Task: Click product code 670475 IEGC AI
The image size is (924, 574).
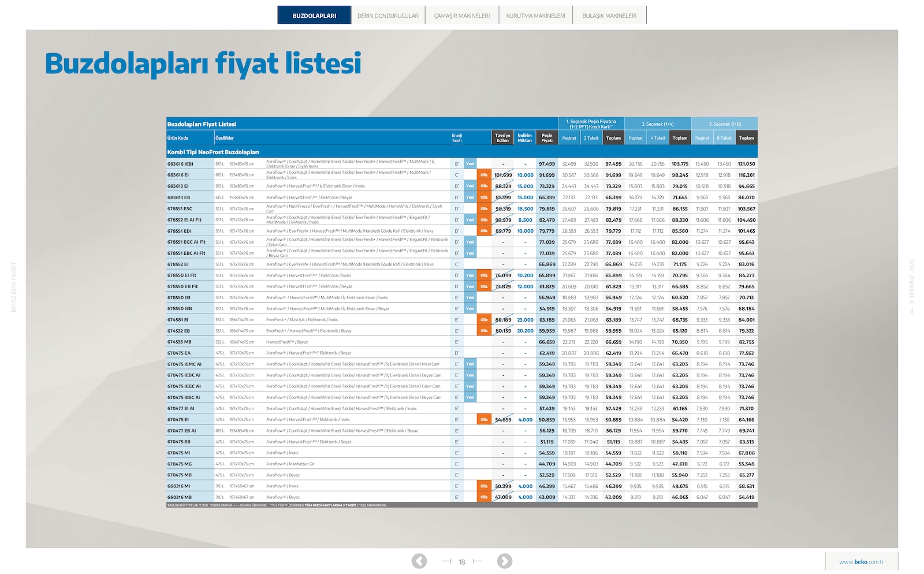Action: click(184, 386)
